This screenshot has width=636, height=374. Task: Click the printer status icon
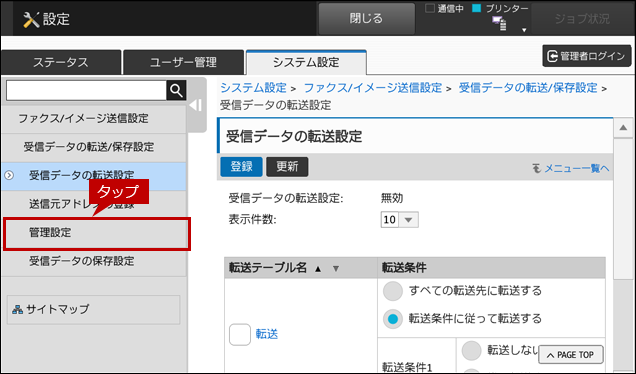pos(499,24)
